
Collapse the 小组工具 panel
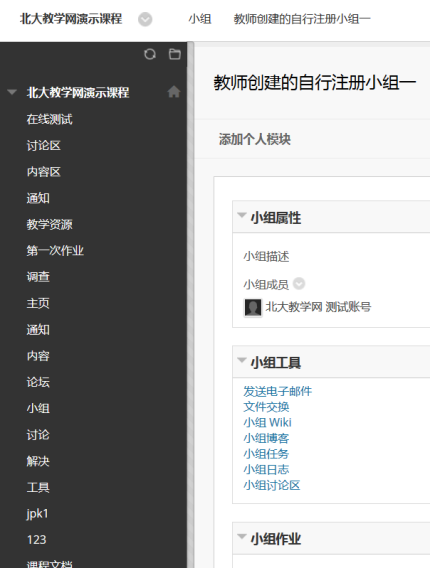pyautogui.click(x=242, y=360)
